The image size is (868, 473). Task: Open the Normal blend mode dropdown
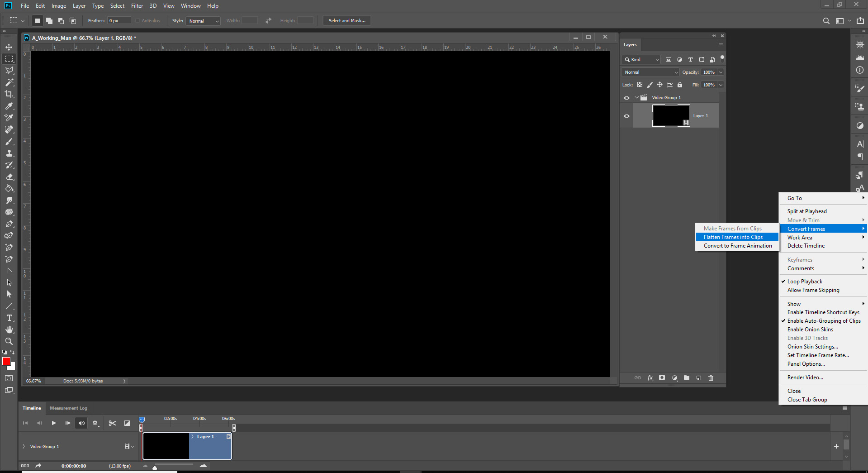650,72
